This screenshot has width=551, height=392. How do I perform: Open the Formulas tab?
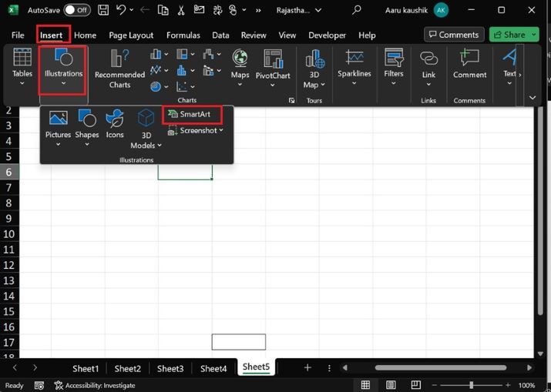pos(183,35)
